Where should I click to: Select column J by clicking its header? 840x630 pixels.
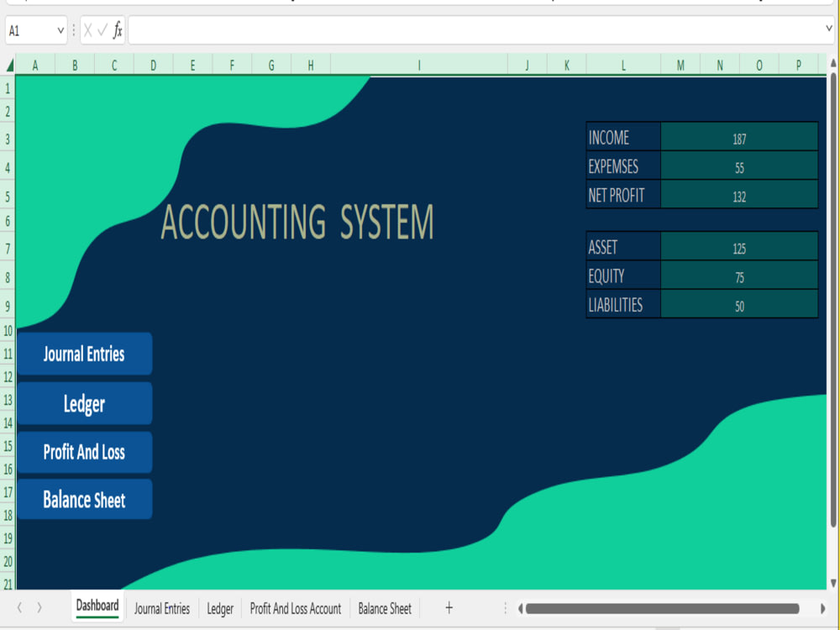point(528,65)
